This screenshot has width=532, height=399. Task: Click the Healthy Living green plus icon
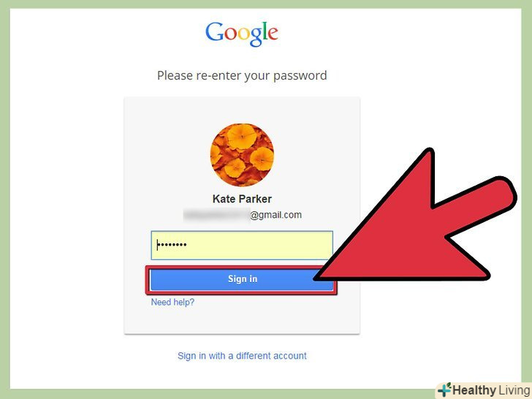(x=444, y=389)
